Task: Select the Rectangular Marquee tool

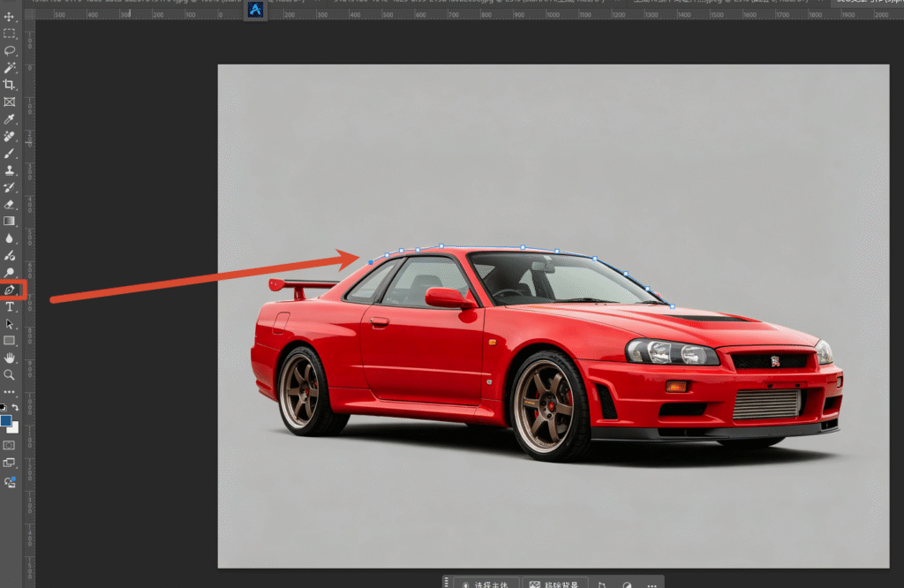Action: coord(9,34)
